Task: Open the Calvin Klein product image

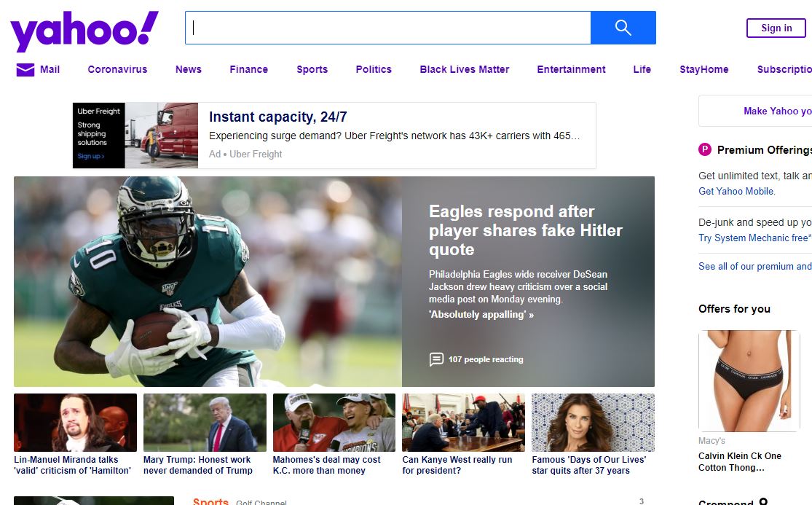Action: click(749, 380)
